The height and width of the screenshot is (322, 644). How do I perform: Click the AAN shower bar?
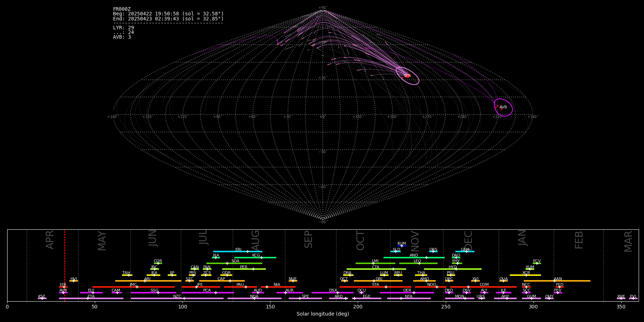(557, 281)
